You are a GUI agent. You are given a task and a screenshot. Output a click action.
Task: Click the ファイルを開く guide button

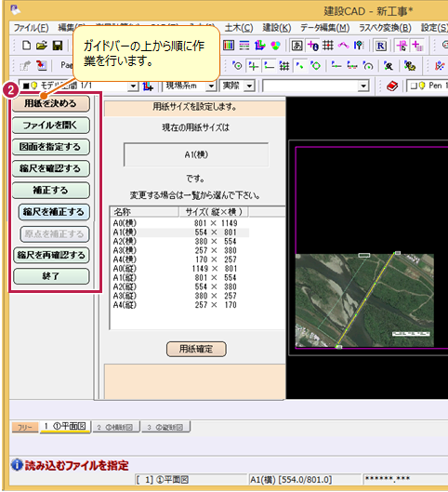pos(51,126)
